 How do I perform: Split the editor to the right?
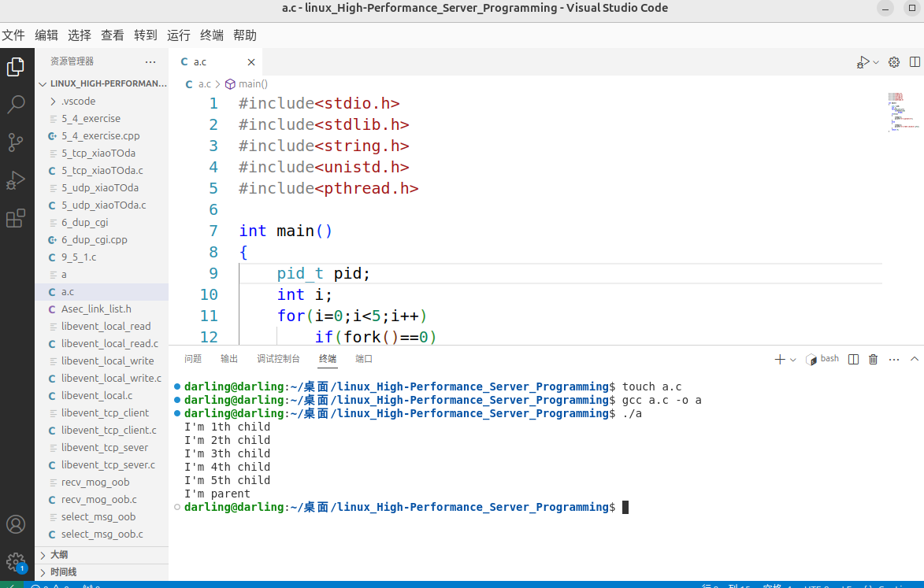coord(915,62)
